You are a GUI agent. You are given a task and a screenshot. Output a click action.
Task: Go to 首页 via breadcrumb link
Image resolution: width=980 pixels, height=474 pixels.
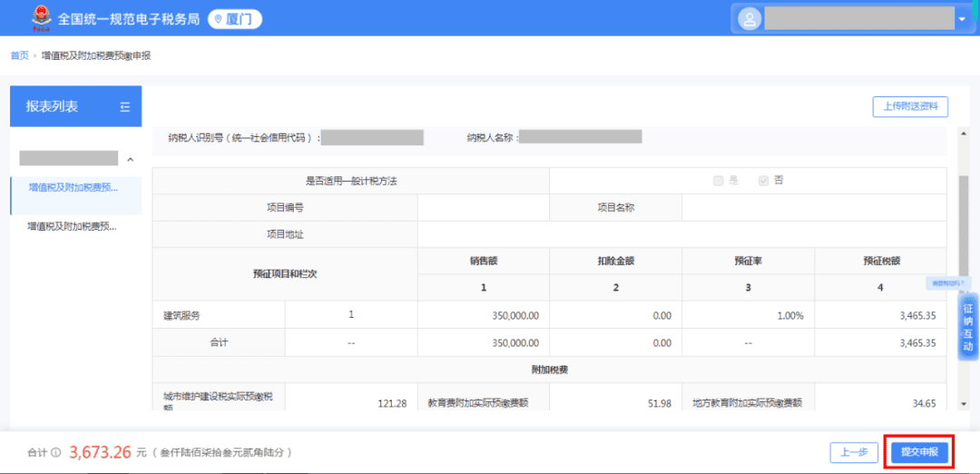(x=19, y=56)
